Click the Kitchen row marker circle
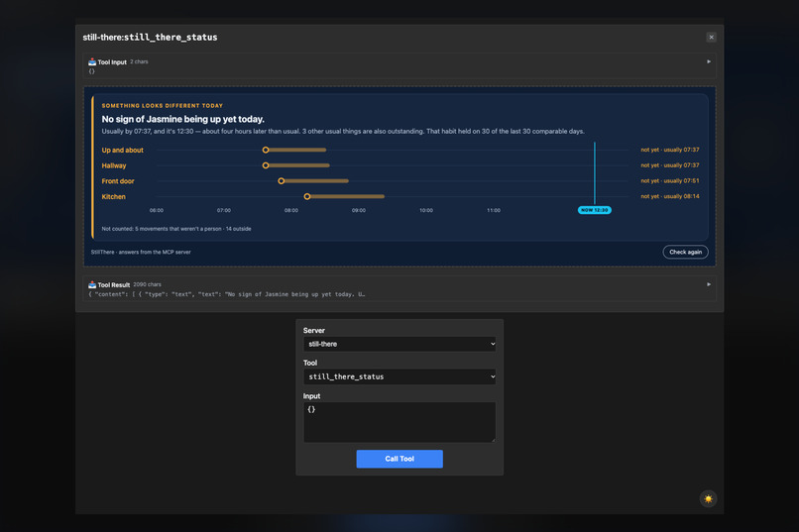The width and height of the screenshot is (799, 532). tap(307, 196)
